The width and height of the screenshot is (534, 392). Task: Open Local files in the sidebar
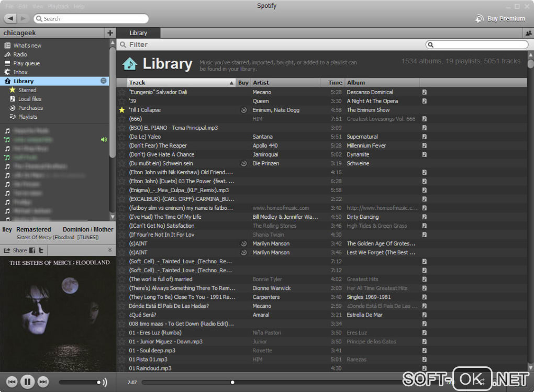[x=30, y=99]
